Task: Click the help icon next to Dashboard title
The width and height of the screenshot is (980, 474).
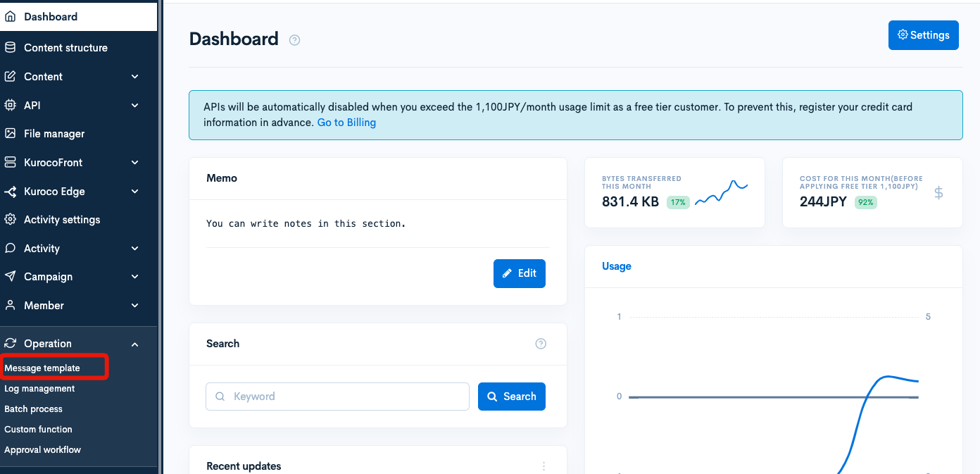Action: (294, 39)
